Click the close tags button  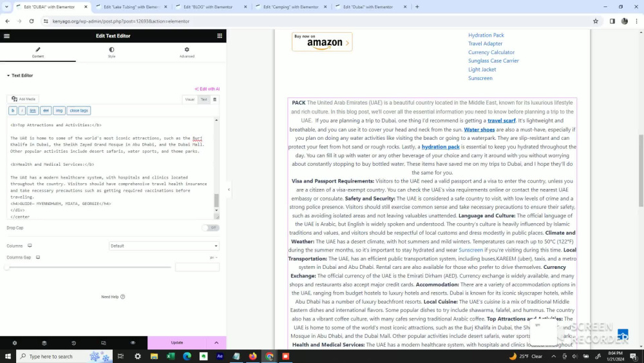coord(79,111)
